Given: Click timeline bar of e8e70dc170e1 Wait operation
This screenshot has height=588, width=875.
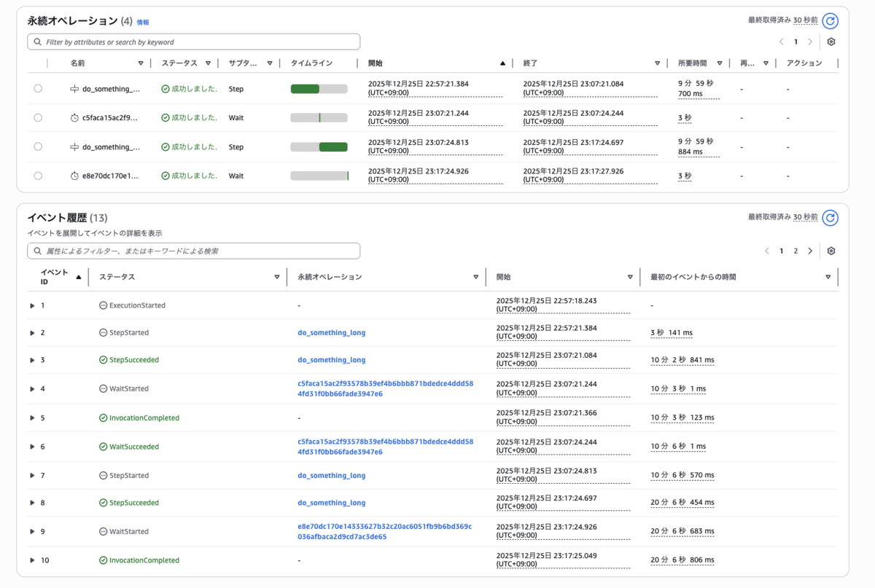Looking at the screenshot, I should pos(319,176).
